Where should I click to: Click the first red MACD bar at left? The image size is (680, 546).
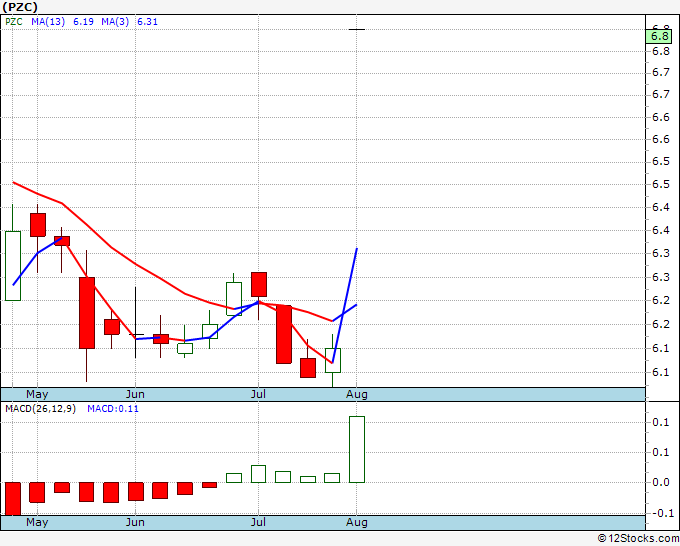[13, 499]
